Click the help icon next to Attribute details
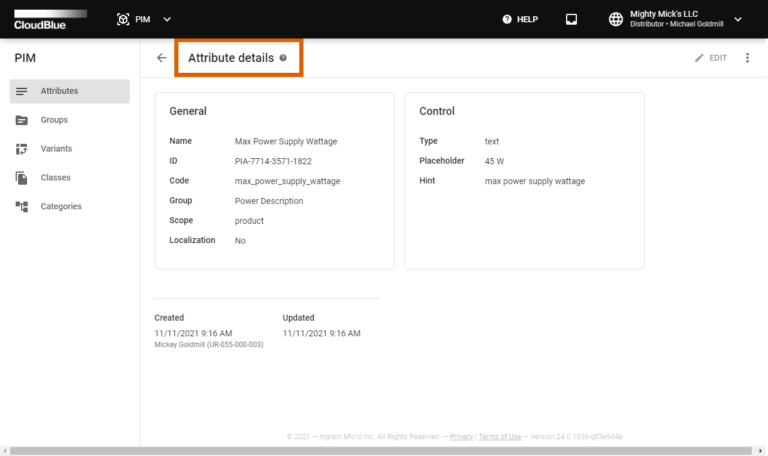768x456 pixels. pyautogui.click(x=283, y=58)
